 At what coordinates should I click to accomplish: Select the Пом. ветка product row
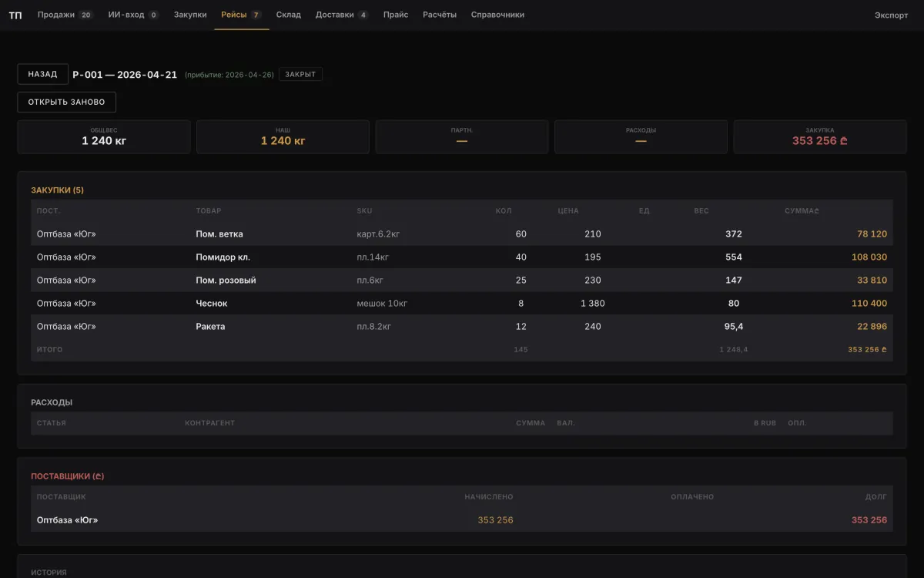(462, 234)
